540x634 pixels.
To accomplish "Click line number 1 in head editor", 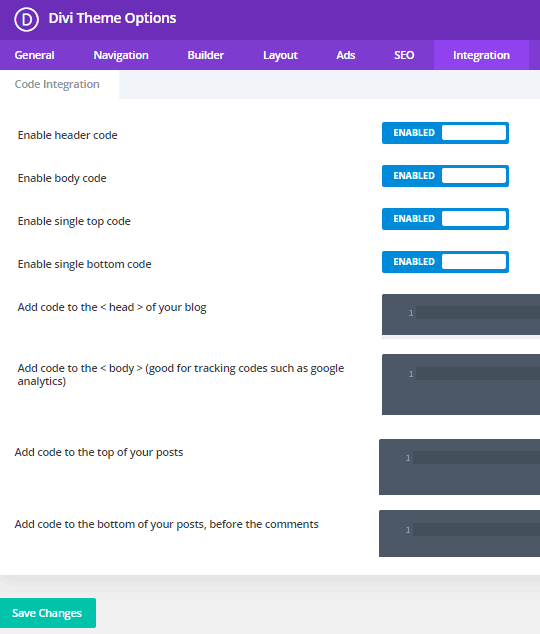I will pyautogui.click(x=411, y=313).
